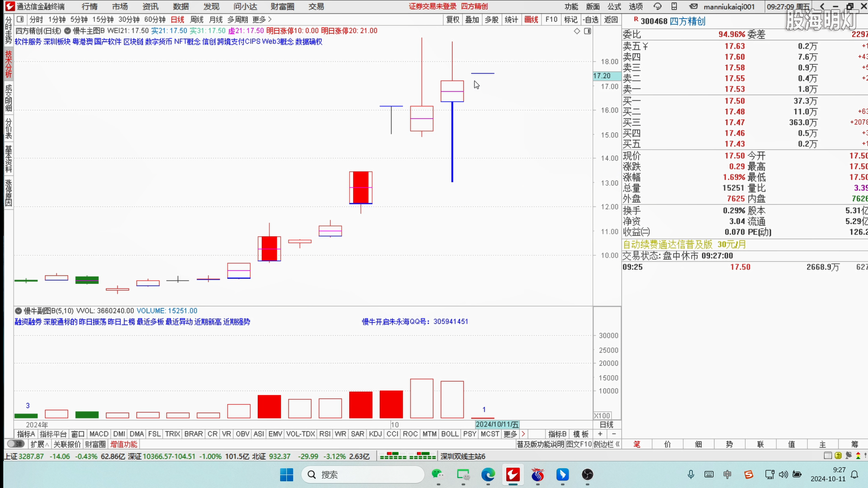Open the 涨停原因 side tab
This screenshot has height=488, width=868.
tap(8, 192)
